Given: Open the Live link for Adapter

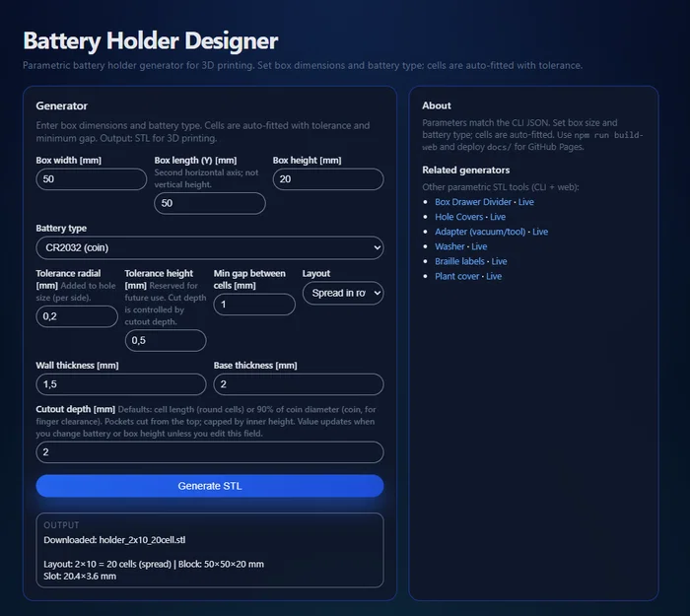Looking at the screenshot, I should click(x=540, y=232).
